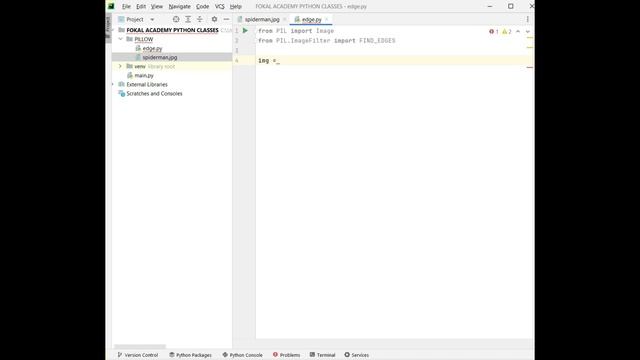Open the Code menu
This screenshot has height=360, width=640.
(202, 7)
